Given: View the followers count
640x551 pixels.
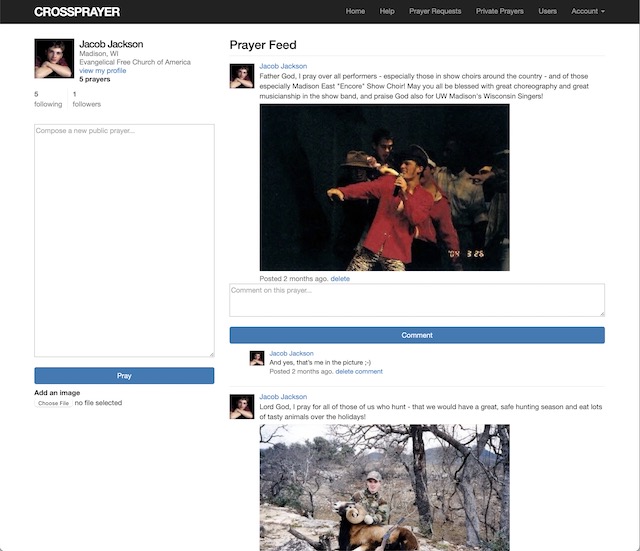Looking at the screenshot, I should click(x=87, y=99).
